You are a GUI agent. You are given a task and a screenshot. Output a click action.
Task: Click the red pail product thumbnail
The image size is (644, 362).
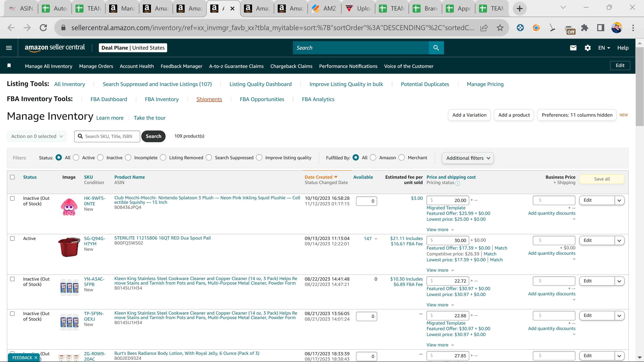tap(69, 247)
